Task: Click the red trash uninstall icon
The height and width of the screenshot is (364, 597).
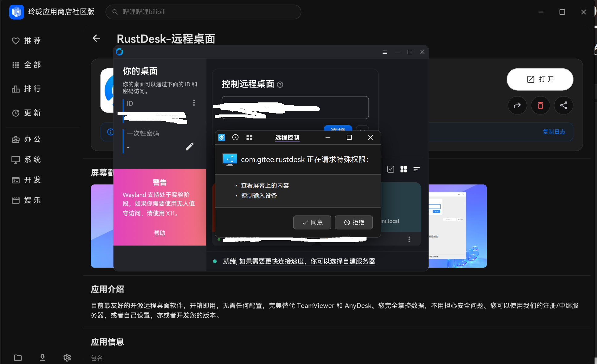Action: click(x=540, y=105)
